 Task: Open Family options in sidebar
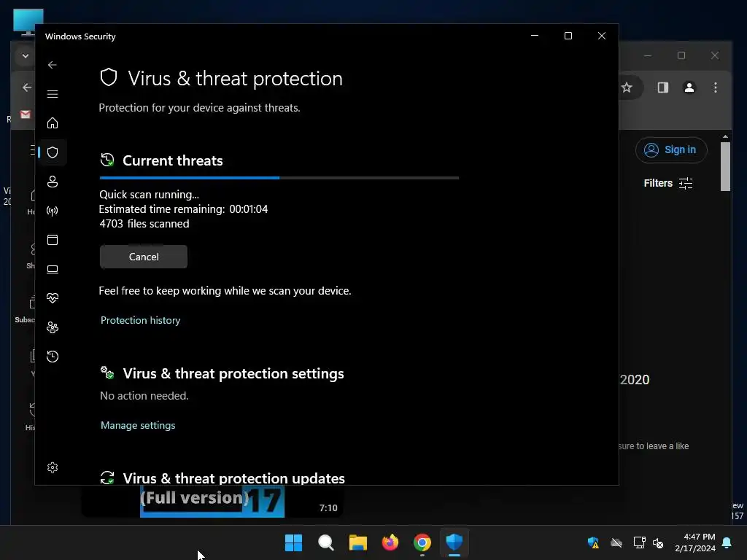(x=53, y=327)
